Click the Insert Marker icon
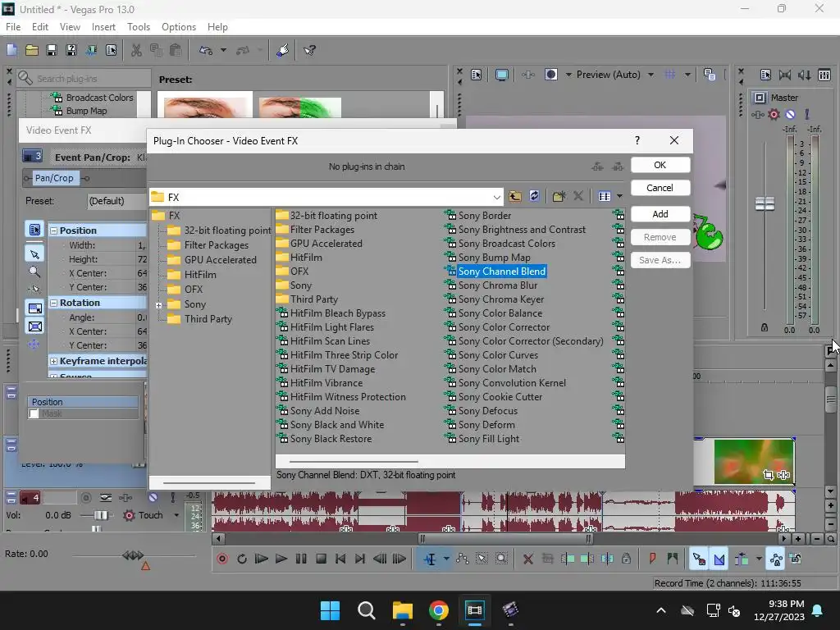The height and width of the screenshot is (630, 840). (652, 559)
